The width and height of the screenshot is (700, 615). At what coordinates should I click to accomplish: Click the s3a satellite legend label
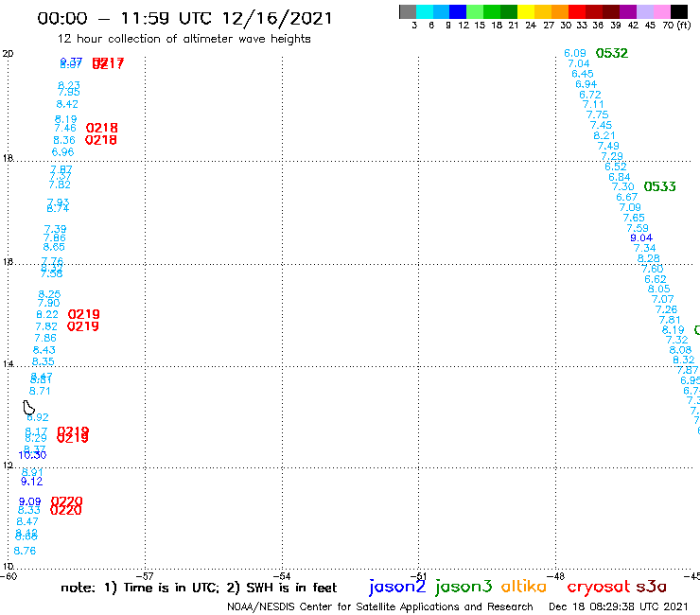click(x=651, y=587)
